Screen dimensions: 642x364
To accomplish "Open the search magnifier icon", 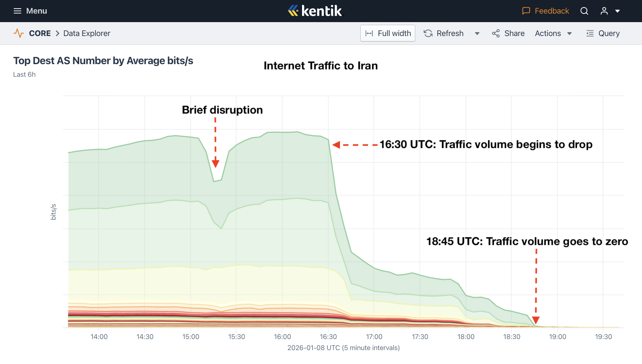I will coord(584,11).
